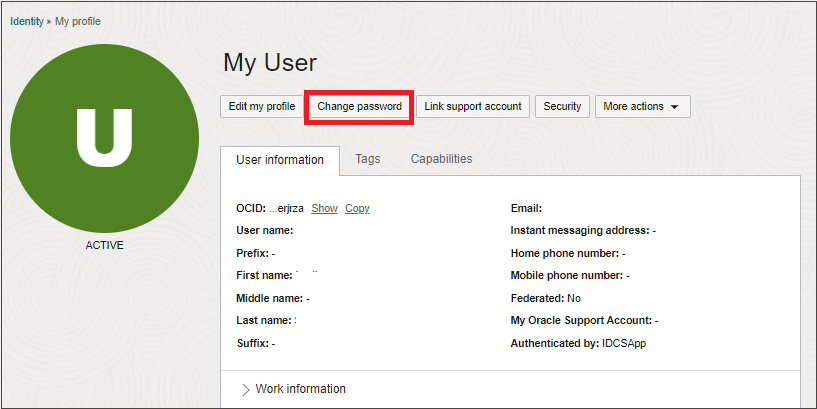The height and width of the screenshot is (409, 817).
Task: Open the Security button
Action: click(562, 106)
